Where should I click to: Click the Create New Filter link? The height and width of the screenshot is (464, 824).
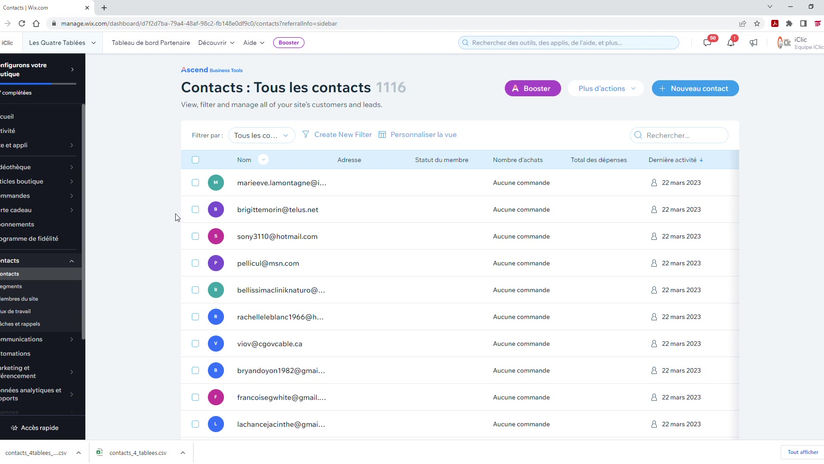[343, 135]
